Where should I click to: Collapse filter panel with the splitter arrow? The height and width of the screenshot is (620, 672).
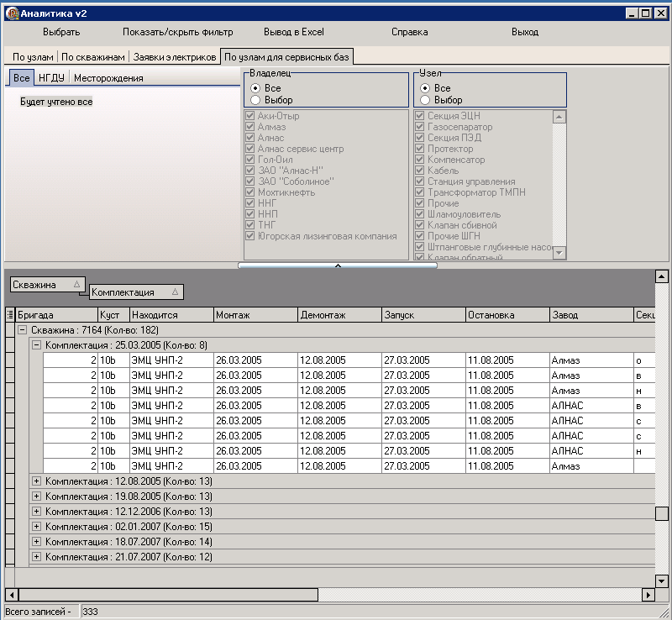pos(338,265)
